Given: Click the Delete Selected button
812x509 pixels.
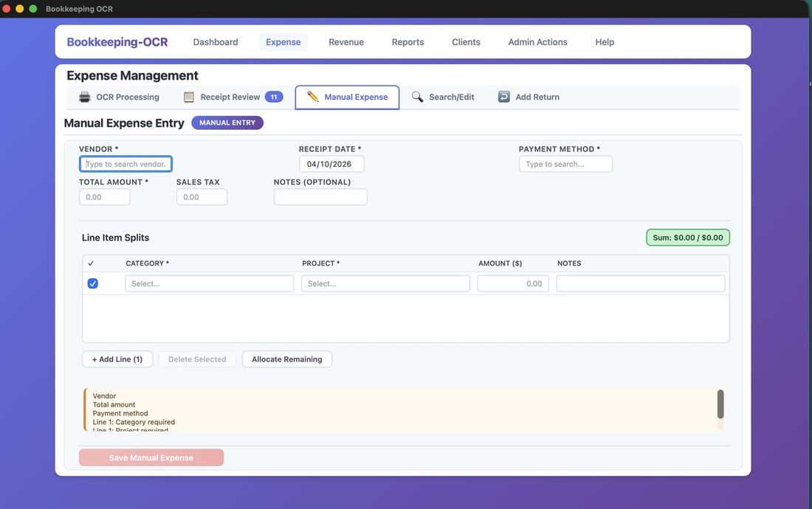Looking at the screenshot, I should (x=196, y=359).
